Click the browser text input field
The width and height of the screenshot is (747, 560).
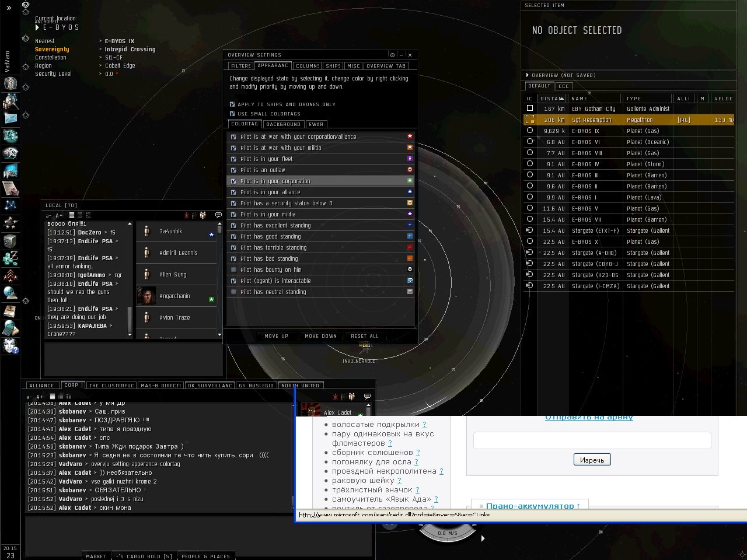[x=592, y=440]
